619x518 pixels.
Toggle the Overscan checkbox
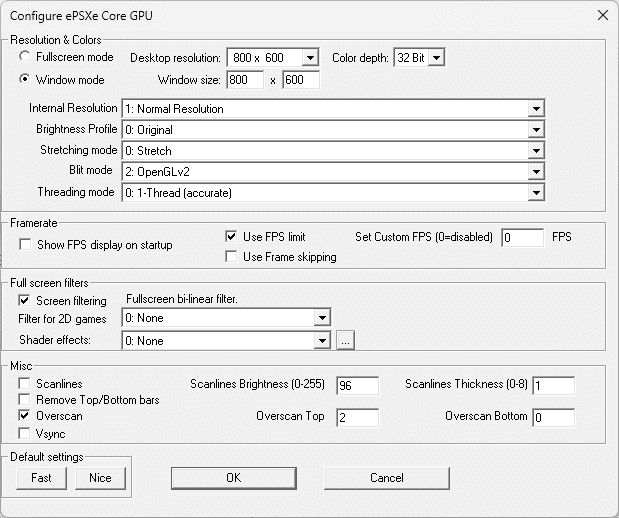point(24,415)
